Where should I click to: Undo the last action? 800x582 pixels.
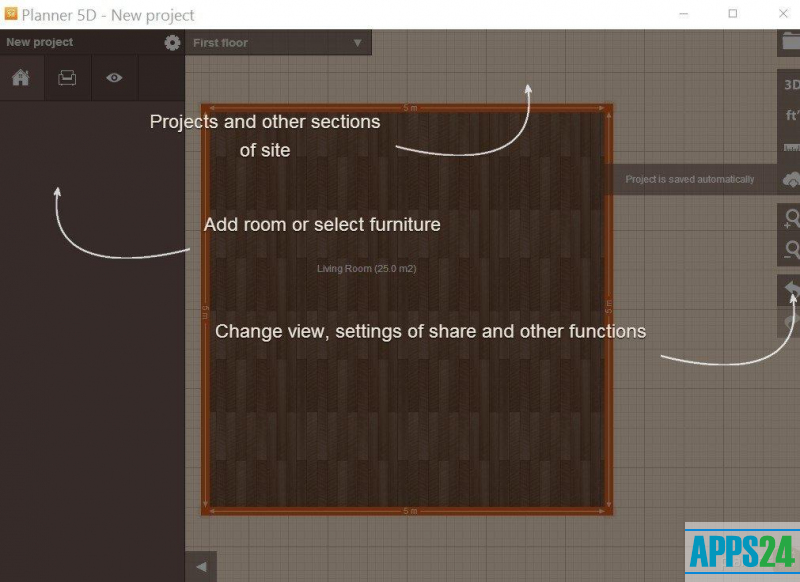click(791, 290)
